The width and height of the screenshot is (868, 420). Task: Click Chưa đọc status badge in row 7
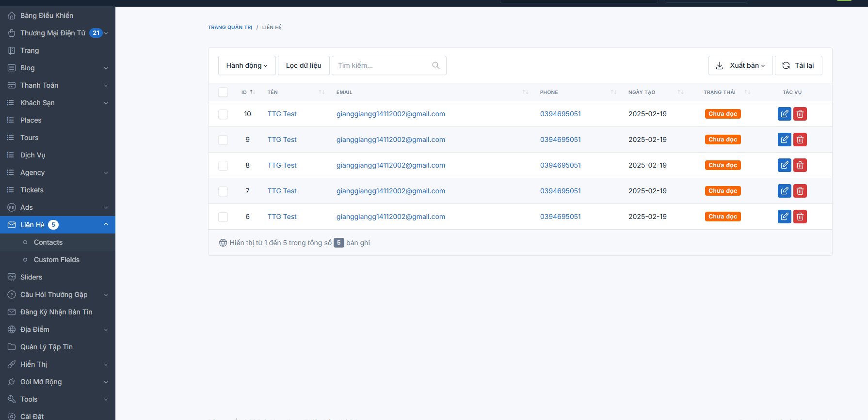click(x=723, y=191)
